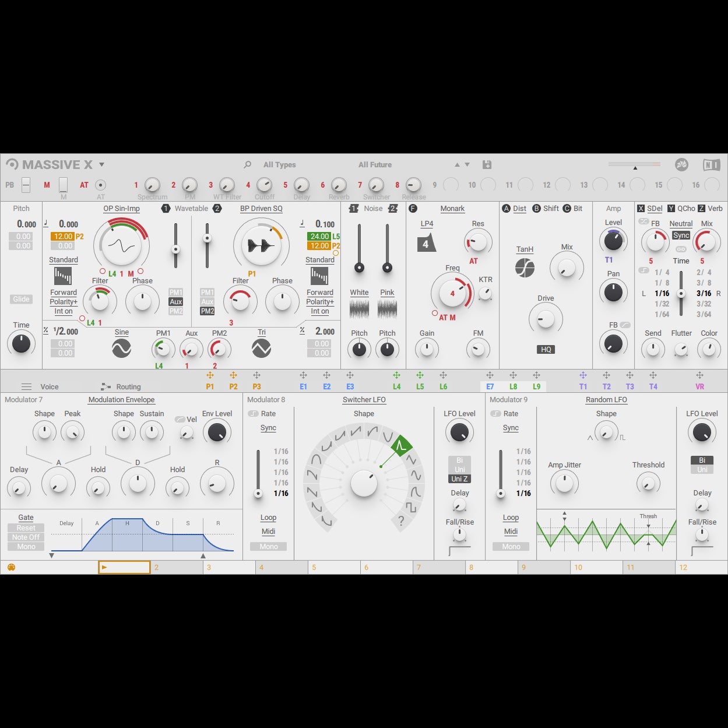Click the Wavetable 1 position slider
Screen dimensions: 728x728
click(x=175, y=245)
